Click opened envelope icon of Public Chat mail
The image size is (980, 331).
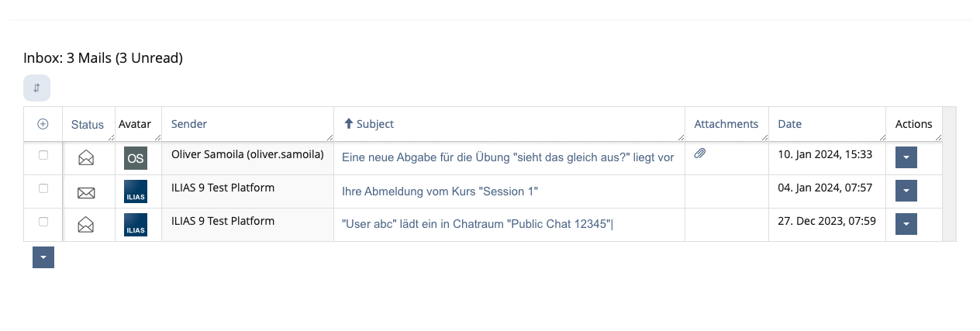tap(86, 225)
